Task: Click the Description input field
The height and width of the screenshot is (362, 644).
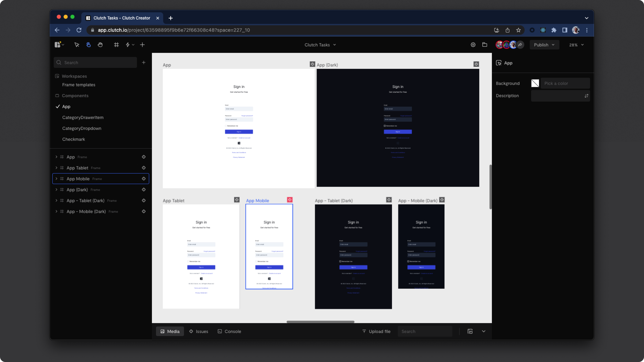Action: 557,96
